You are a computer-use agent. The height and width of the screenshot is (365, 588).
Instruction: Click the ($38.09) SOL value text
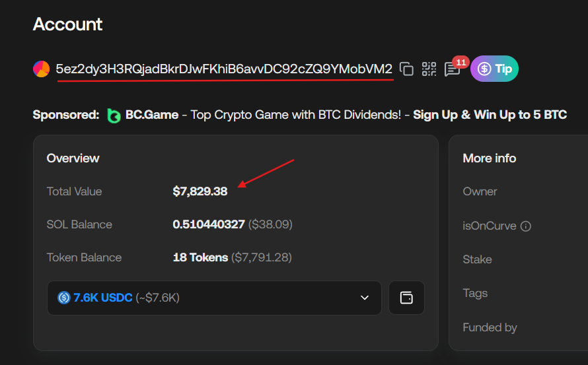click(x=270, y=224)
